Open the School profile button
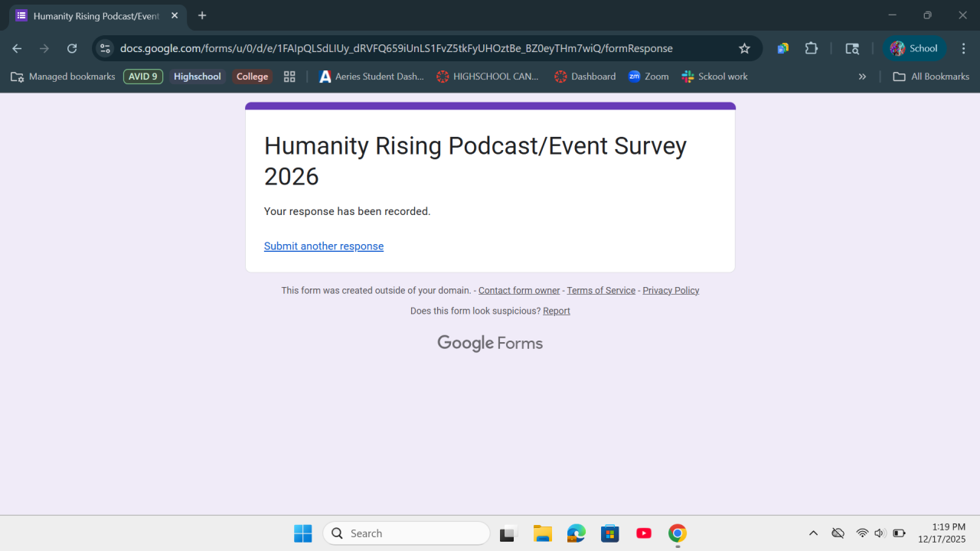This screenshot has height=551, width=980. pyautogui.click(x=914, y=48)
